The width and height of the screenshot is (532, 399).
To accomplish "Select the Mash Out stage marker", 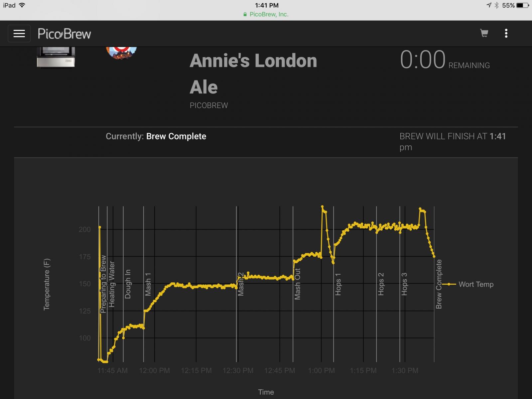I will [x=297, y=284].
